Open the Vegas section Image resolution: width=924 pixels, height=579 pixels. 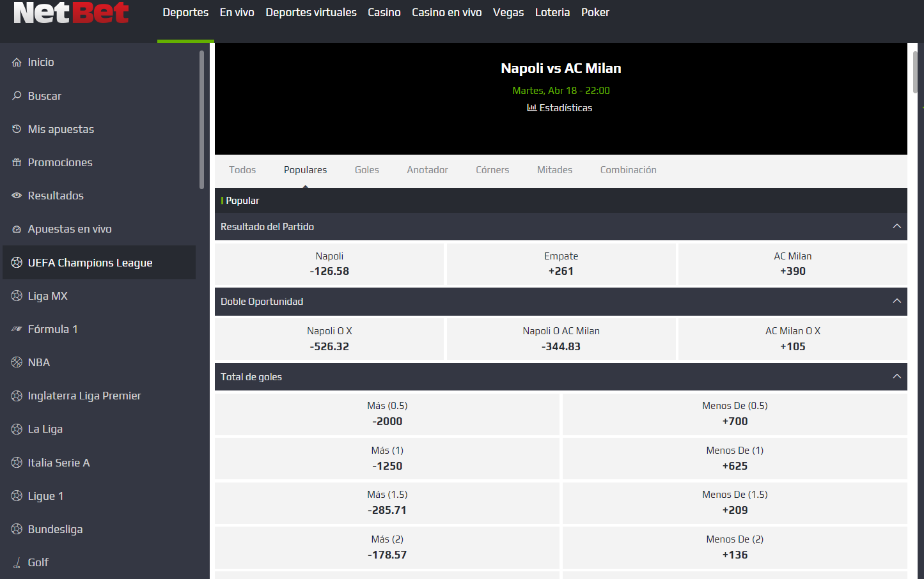508,12
